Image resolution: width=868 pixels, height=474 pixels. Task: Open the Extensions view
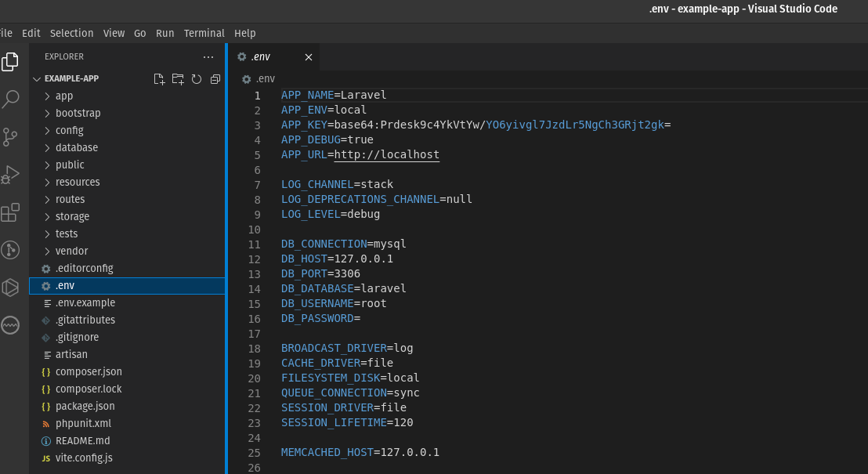[10, 212]
